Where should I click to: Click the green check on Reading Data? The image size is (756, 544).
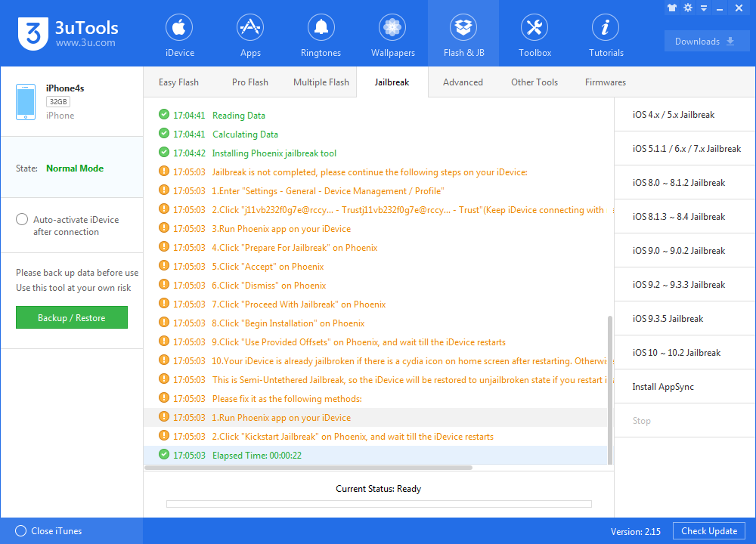click(164, 114)
